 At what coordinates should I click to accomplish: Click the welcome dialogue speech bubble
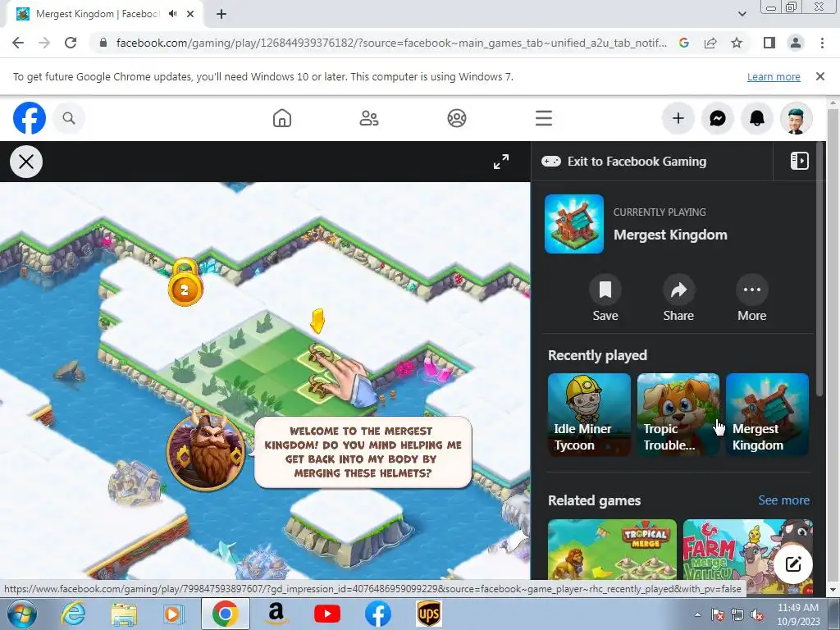click(x=363, y=452)
